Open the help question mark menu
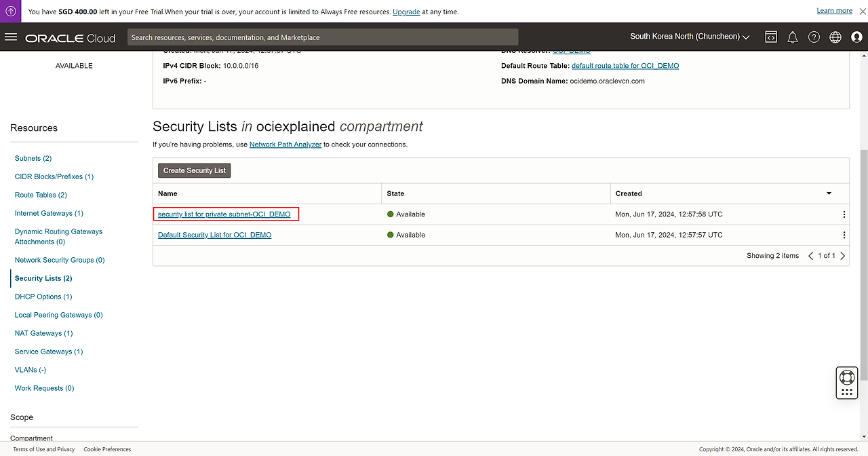This screenshot has width=868, height=456. click(814, 37)
